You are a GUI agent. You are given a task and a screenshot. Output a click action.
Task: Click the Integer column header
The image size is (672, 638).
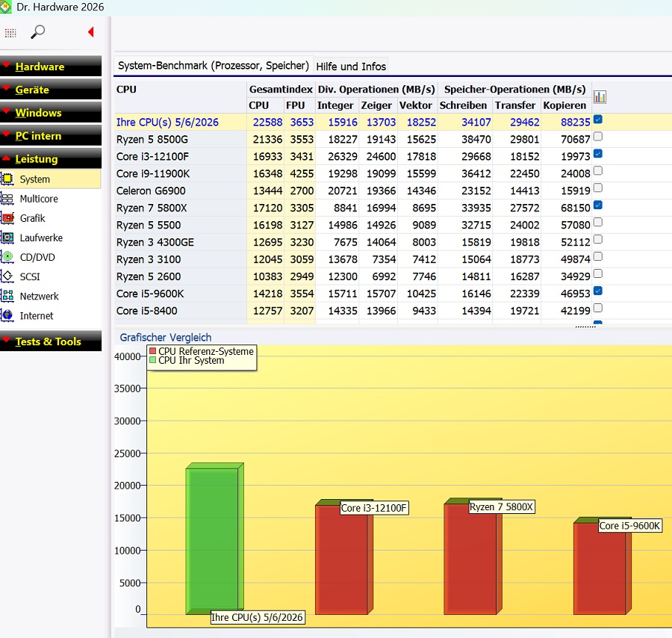pos(335,105)
